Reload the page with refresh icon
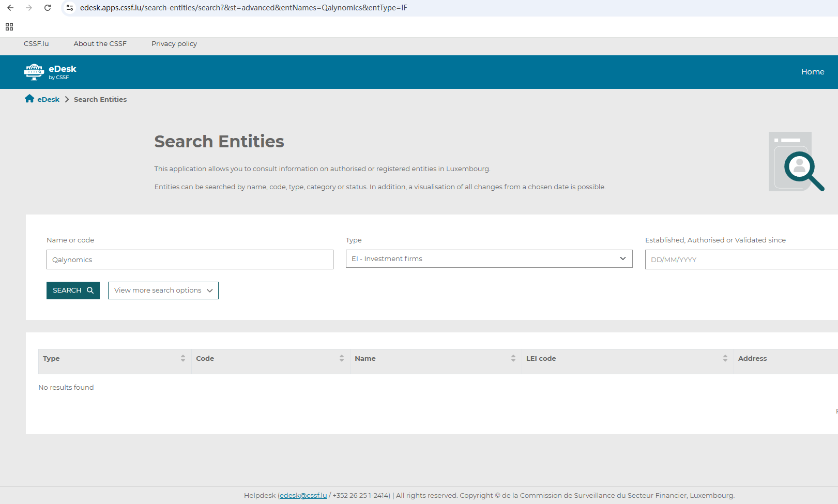The width and height of the screenshot is (838, 504). click(48, 8)
